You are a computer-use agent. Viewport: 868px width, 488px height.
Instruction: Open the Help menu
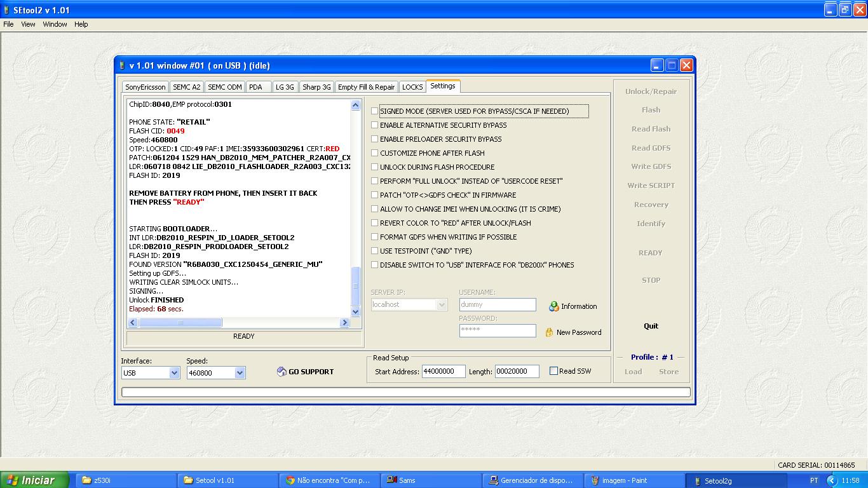[81, 24]
